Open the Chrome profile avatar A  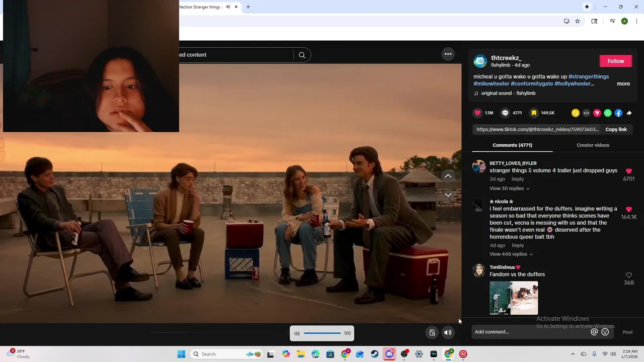(x=624, y=21)
